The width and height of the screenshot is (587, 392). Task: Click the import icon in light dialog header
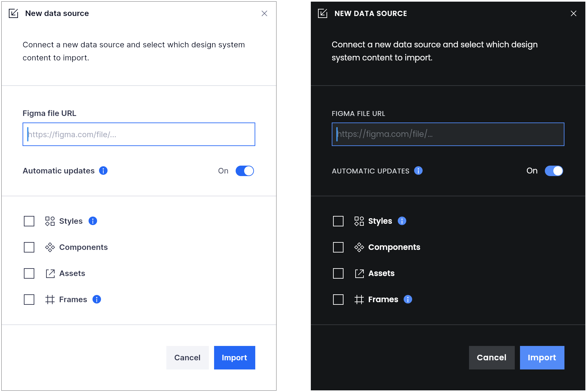[13, 13]
